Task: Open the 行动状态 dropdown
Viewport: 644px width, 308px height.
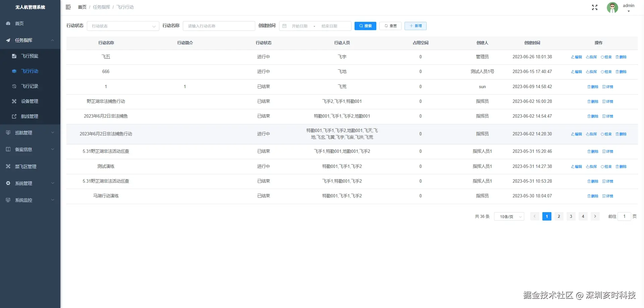Action: click(x=123, y=26)
